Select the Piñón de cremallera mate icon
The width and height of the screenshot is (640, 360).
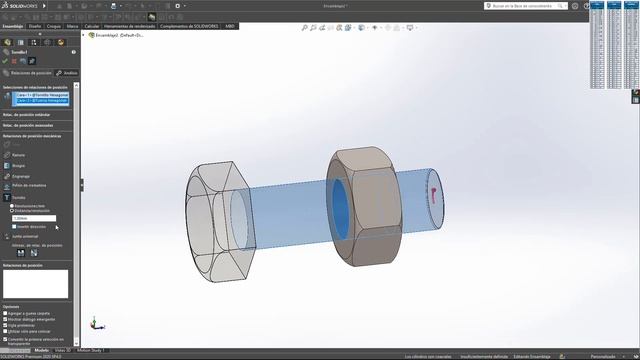tap(7, 186)
